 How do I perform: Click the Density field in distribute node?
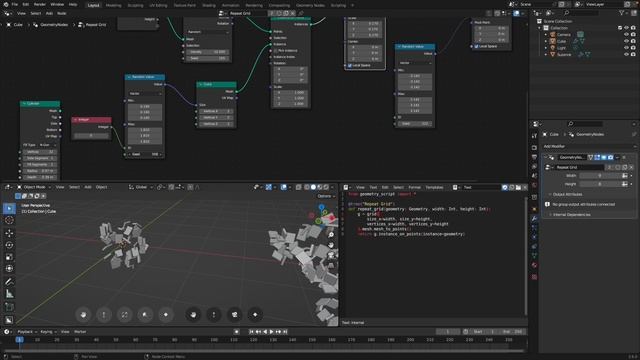pyautogui.click(x=207, y=52)
